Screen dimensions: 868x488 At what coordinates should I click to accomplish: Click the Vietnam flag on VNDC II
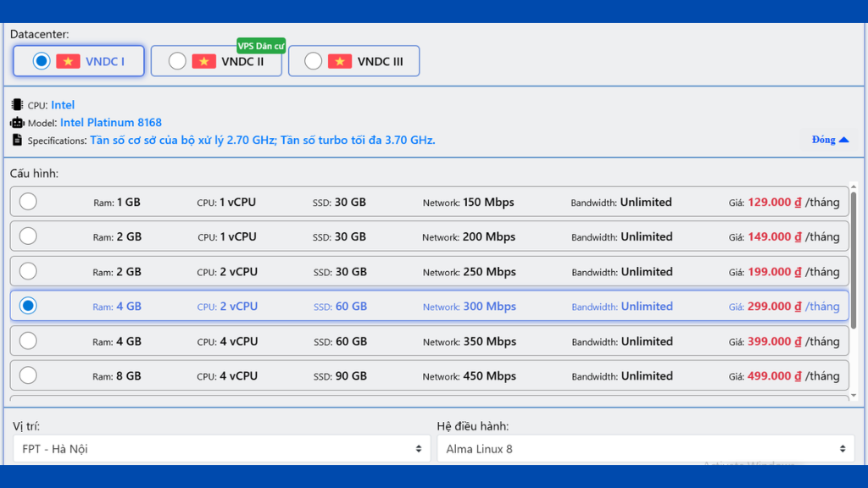coord(203,61)
